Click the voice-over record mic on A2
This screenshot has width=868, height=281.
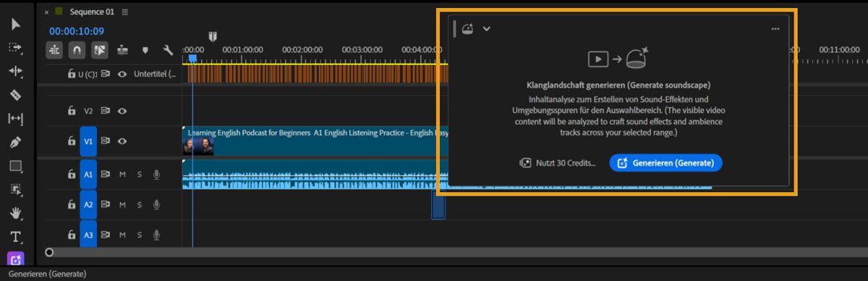coord(156,205)
